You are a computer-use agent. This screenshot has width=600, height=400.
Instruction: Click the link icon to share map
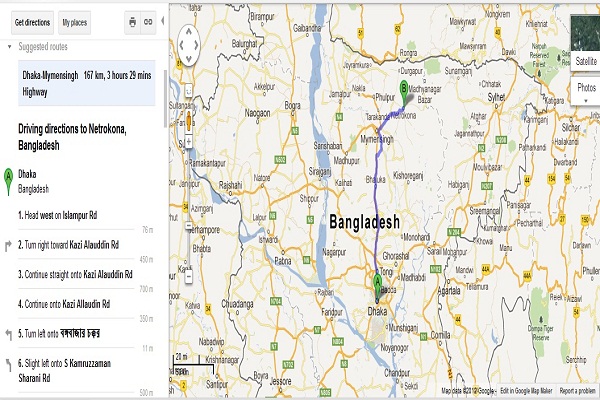click(x=148, y=22)
